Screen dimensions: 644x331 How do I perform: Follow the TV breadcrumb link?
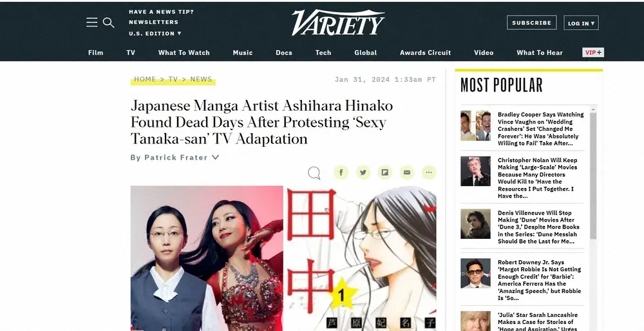point(173,79)
